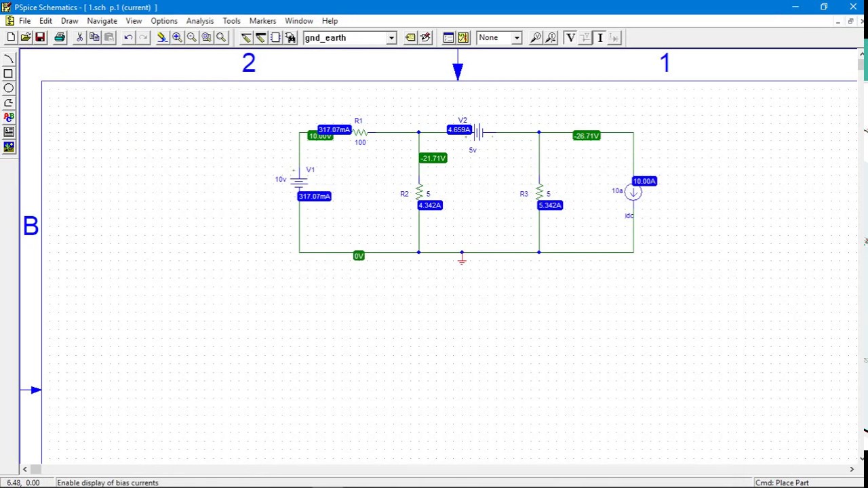This screenshot has width=868, height=488.
Task: Open the Options menu
Action: pyautogui.click(x=163, y=21)
